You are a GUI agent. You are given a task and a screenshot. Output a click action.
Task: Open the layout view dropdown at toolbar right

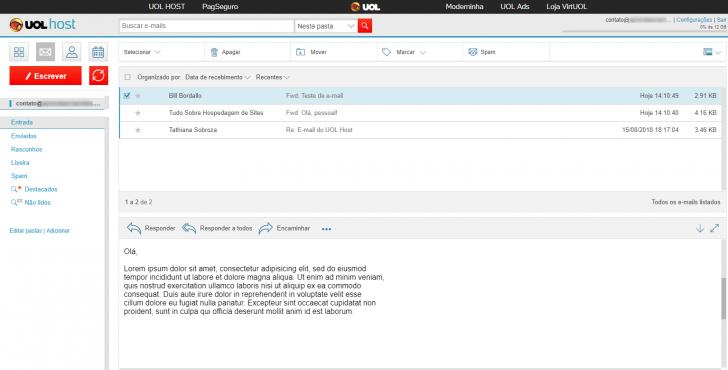pyautogui.click(x=712, y=52)
